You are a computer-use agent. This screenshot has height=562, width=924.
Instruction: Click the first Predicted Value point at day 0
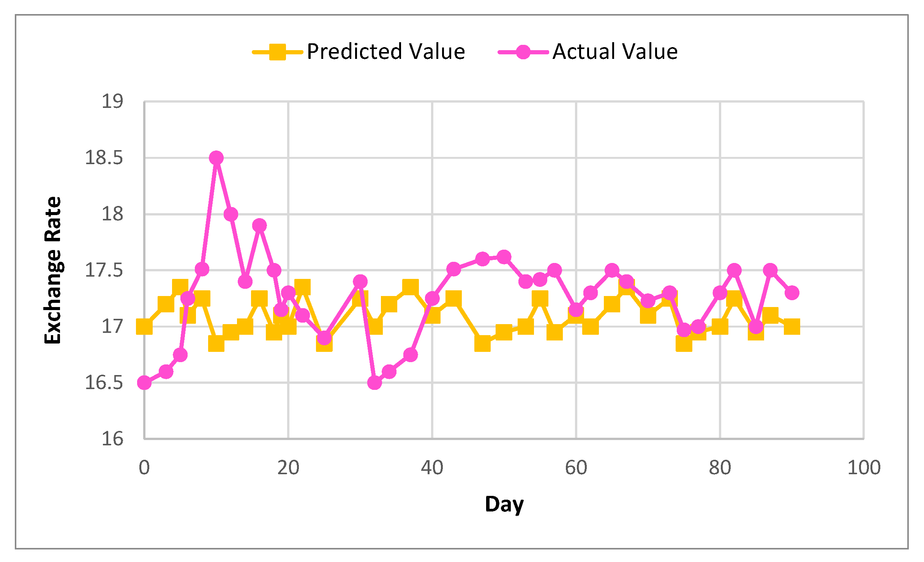click(x=144, y=326)
